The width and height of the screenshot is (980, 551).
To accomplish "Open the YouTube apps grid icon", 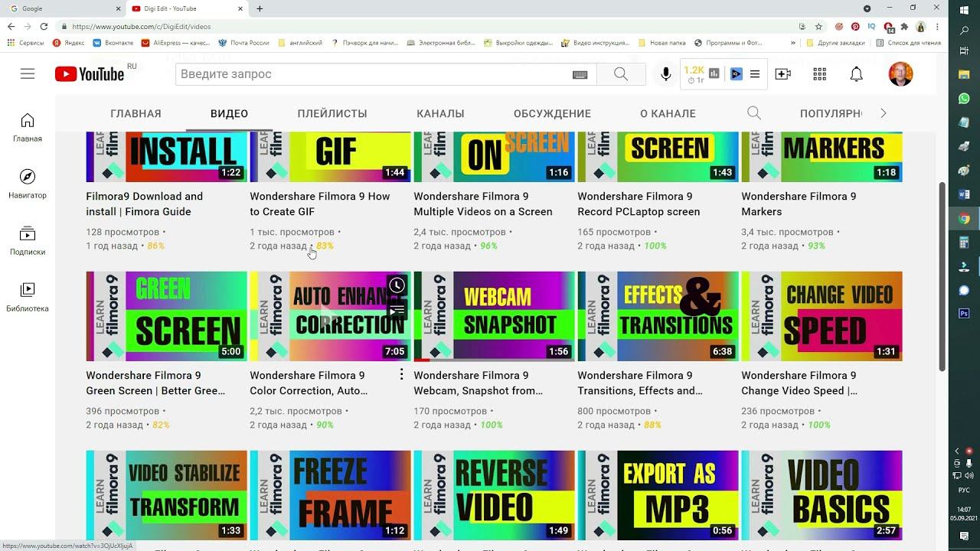I will click(819, 74).
